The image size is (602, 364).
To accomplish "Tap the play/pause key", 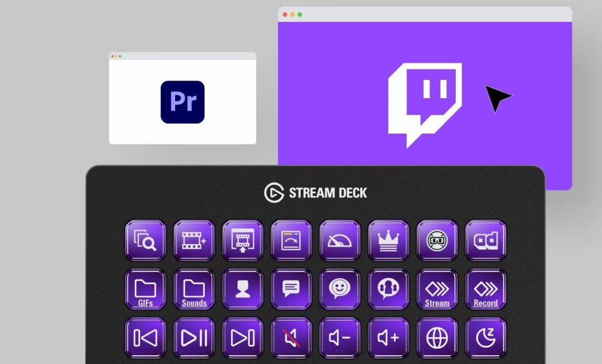I will tap(194, 338).
